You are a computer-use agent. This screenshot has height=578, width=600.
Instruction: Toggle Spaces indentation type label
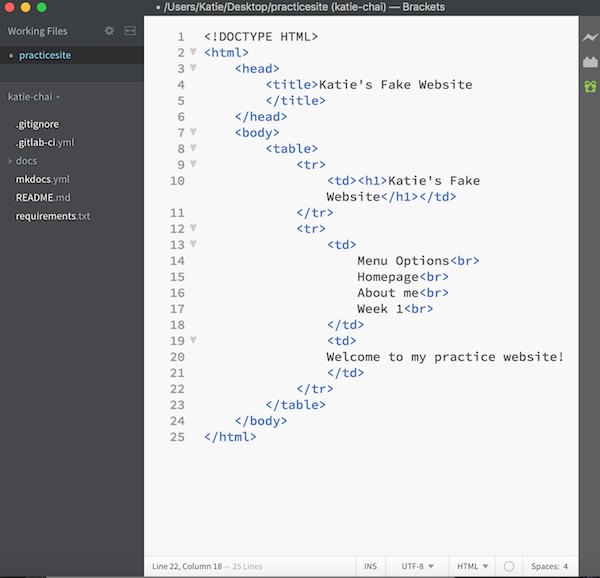(545, 566)
